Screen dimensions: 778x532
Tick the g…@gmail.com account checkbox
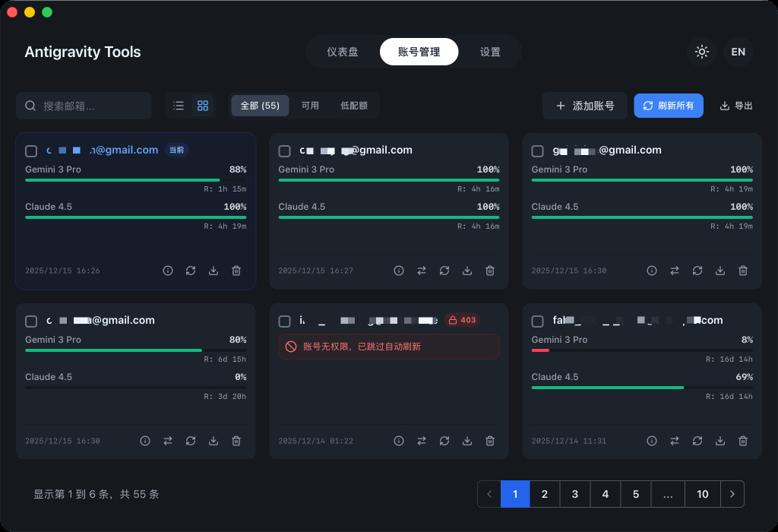537,151
